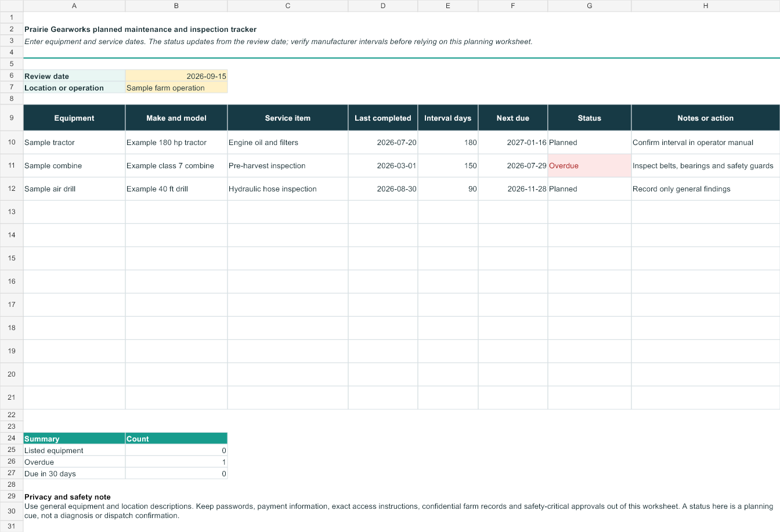This screenshot has height=532, width=780.
Task: Select the 'Due in 30 days' summary label
Action: tap(74, 473)
